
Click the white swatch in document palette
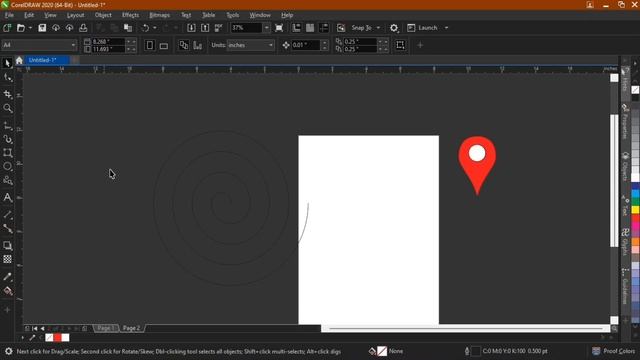click(65, 338)
